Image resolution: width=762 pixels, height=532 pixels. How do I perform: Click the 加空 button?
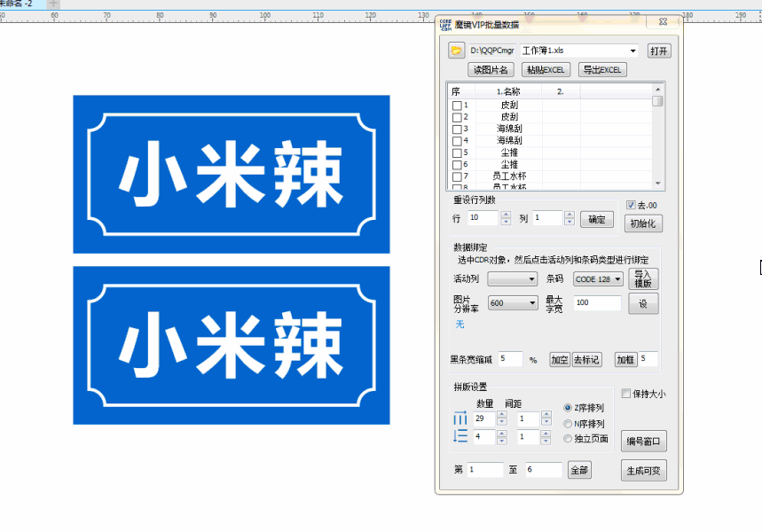tap(560, 359)
